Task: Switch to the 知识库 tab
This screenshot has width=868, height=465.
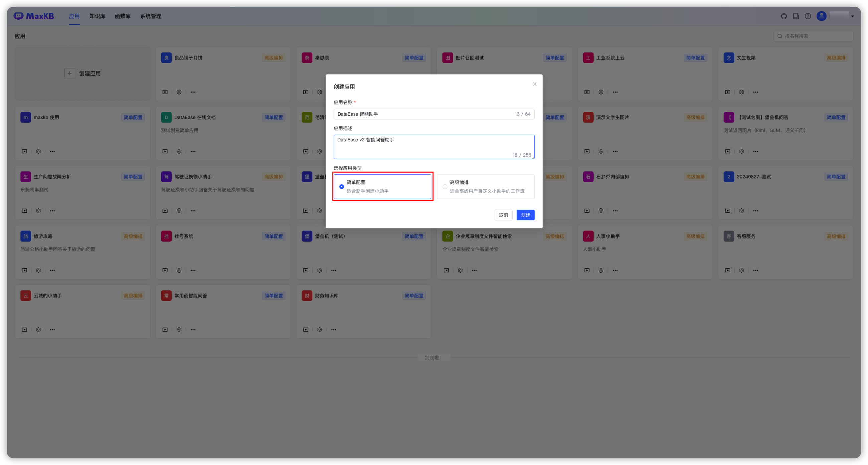Action: (97, 16)
